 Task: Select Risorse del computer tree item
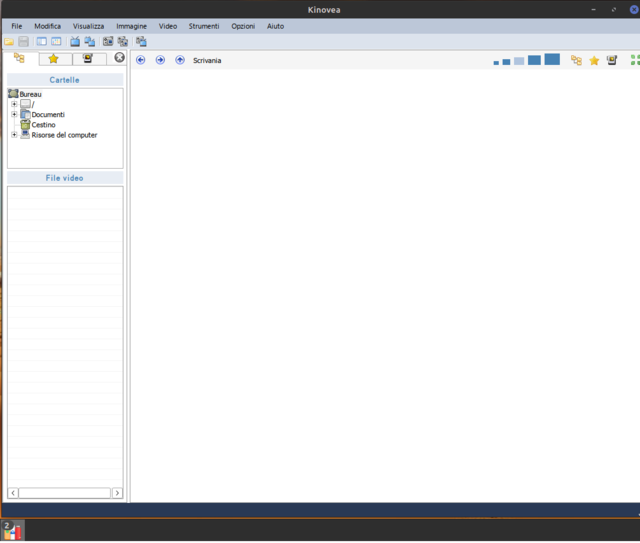(x=64, y=135)
